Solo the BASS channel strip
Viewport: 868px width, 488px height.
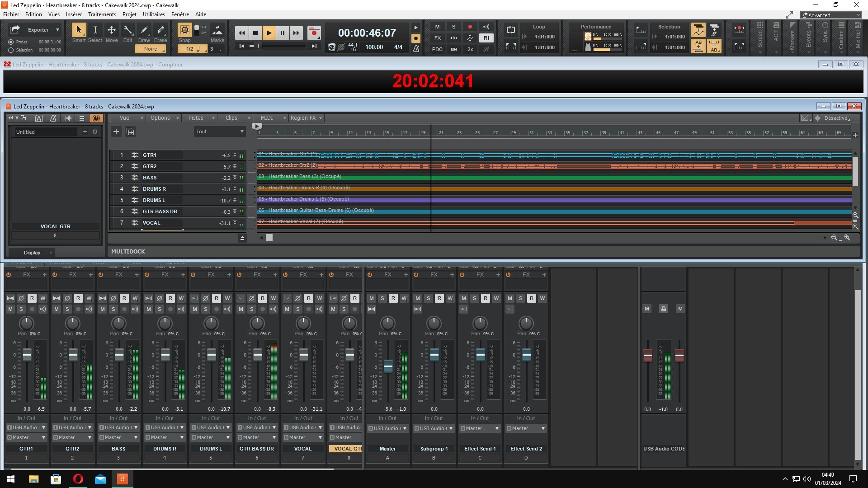point(113,309)
